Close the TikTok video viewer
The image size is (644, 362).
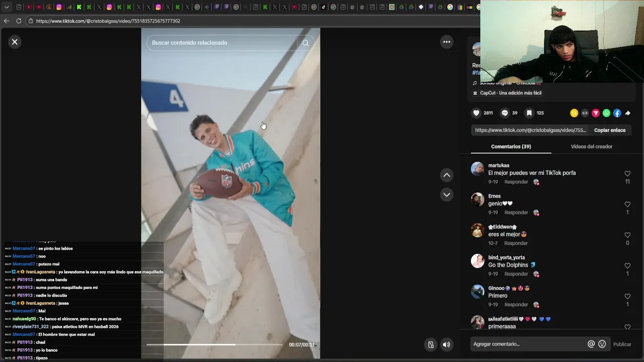(15, 42)
